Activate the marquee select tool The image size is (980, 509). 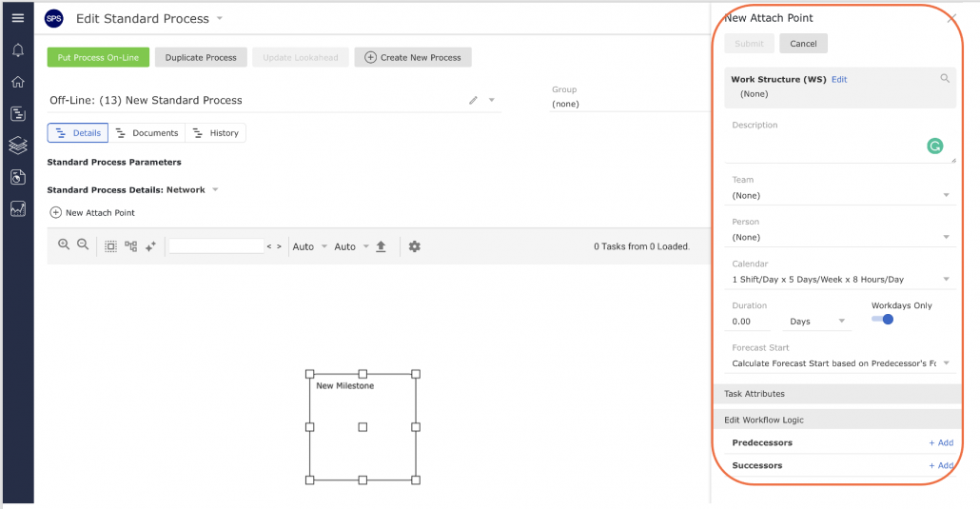pos(110,246)
